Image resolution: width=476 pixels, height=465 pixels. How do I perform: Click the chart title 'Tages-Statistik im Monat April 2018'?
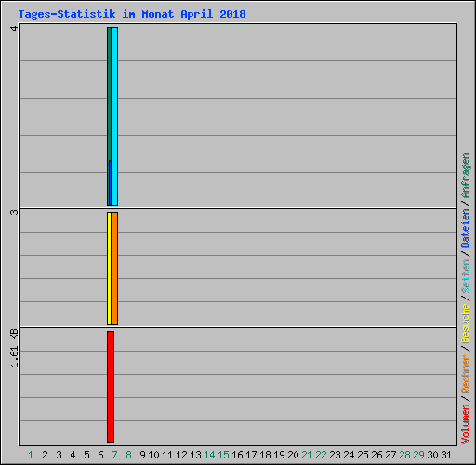tap(132, 14)
